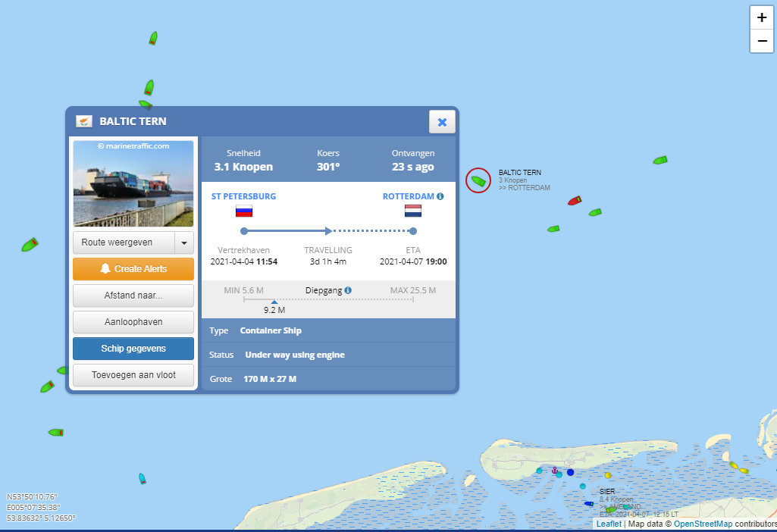Click info icon next to Diepgang
Screen dimensions: 777x532
pos(348,290)
